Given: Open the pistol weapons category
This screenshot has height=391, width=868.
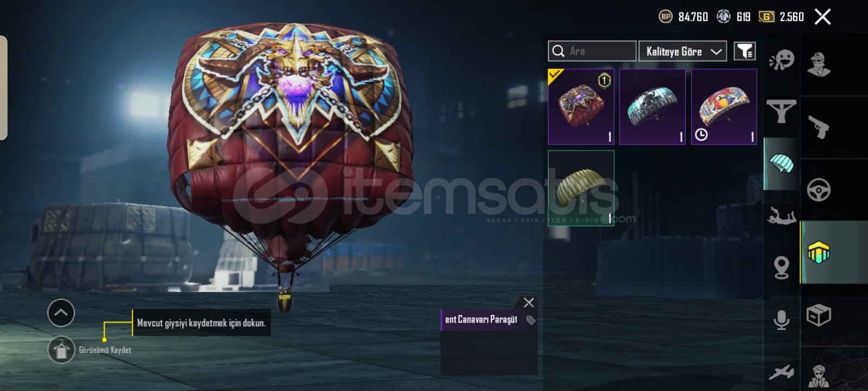Looking at the screenshot, I should click(x=818, y=127).
